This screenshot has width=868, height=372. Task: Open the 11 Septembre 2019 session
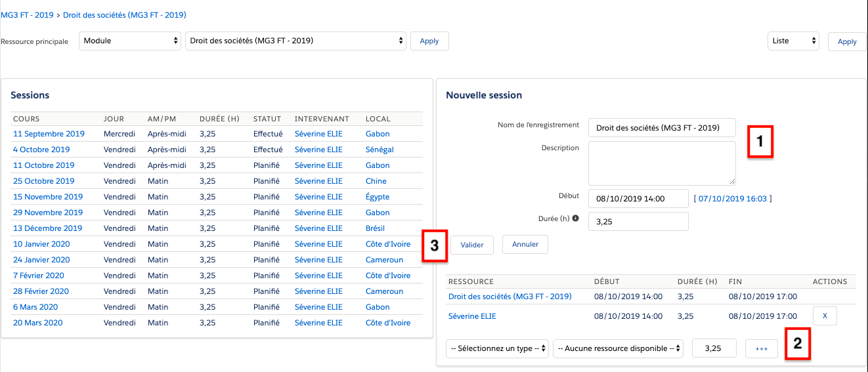(x=49, y=134)
